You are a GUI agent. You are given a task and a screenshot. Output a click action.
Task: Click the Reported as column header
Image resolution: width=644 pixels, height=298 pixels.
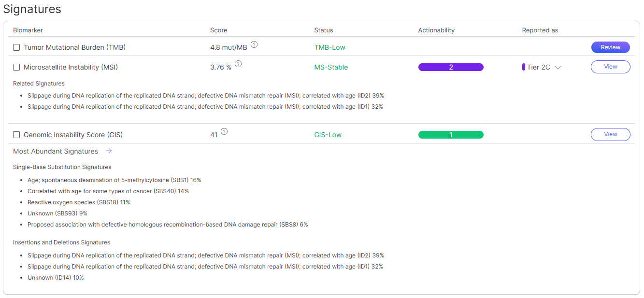coord(540,30)
